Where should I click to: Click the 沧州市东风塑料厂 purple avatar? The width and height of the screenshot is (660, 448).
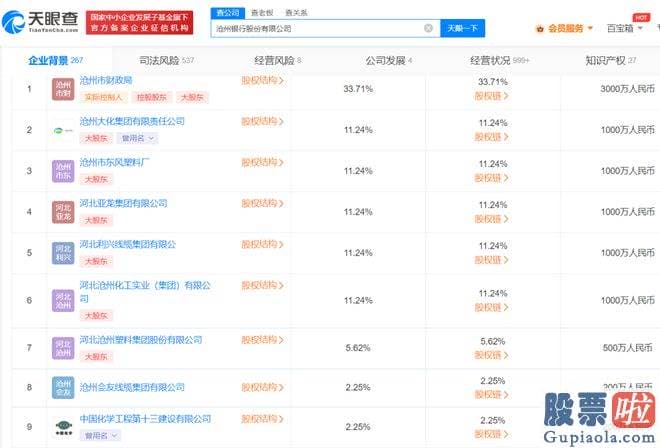click(x=63, y=171)
